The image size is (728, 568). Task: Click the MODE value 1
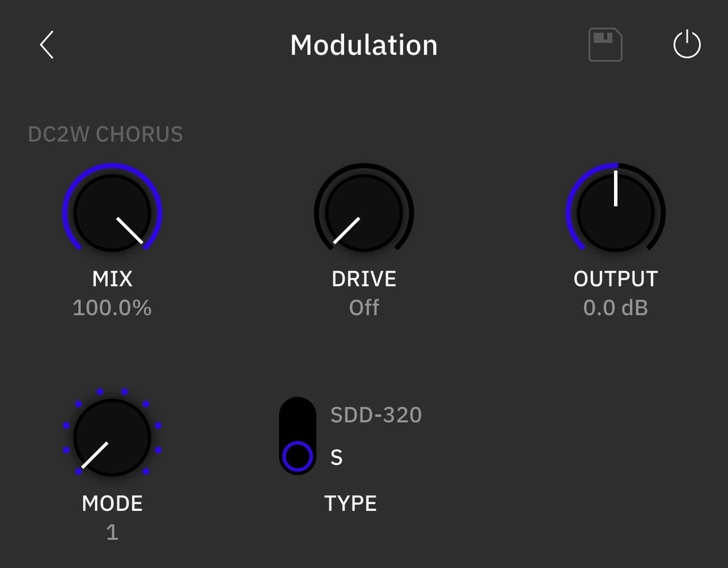point(112,533)
